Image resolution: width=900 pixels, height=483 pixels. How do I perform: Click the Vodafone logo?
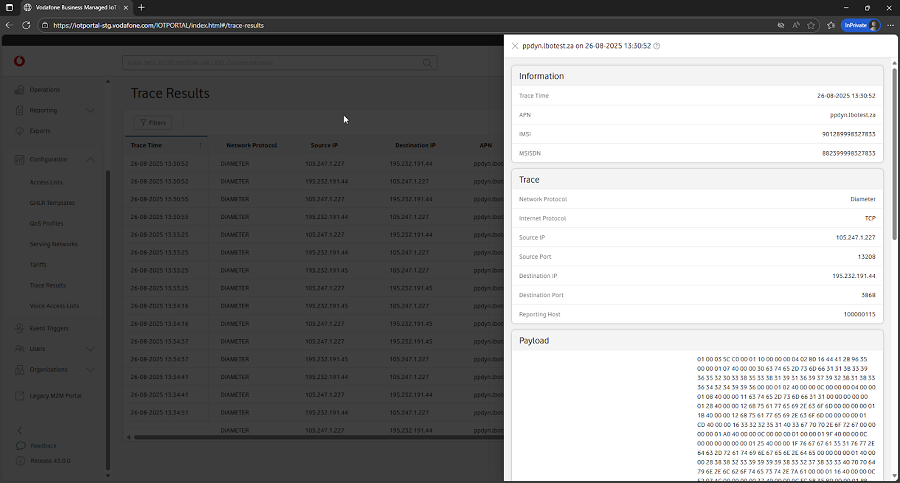click(19, 62)
